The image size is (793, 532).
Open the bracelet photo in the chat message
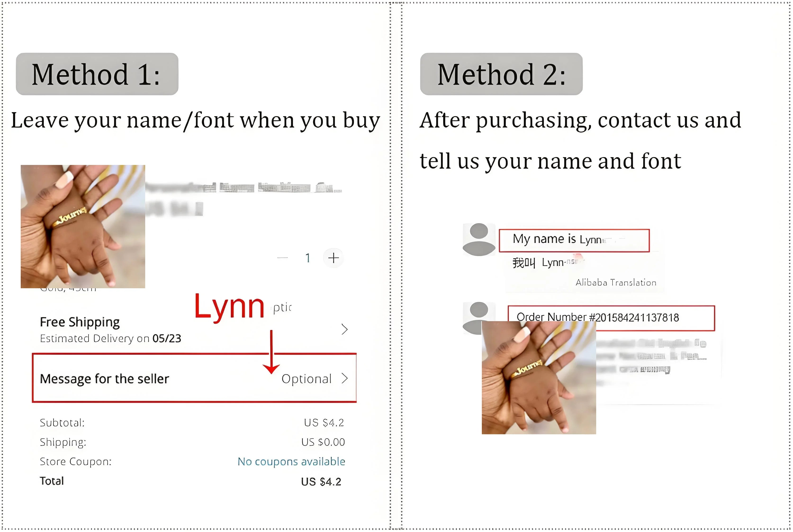pyautogui.click(x=539, y=378)
